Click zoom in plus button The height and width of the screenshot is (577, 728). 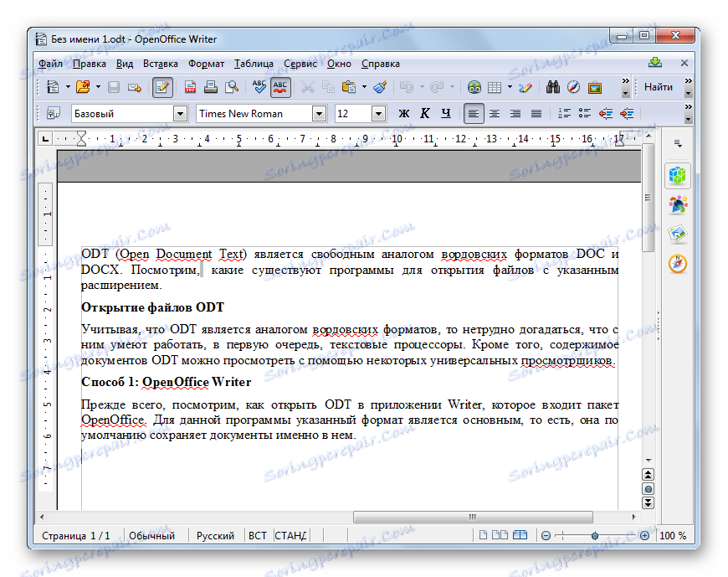(645, 536)
